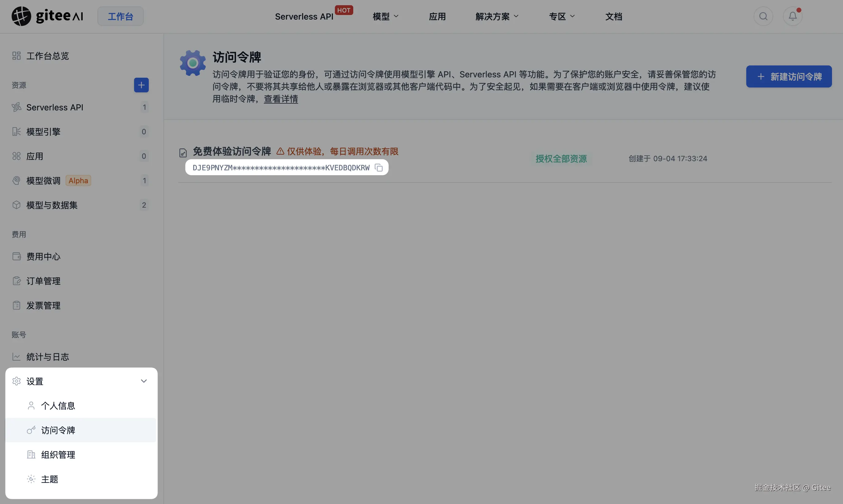This screenshot has width=843, height=504.
Task: Open 个人信息 in settings
Action: 58,406
